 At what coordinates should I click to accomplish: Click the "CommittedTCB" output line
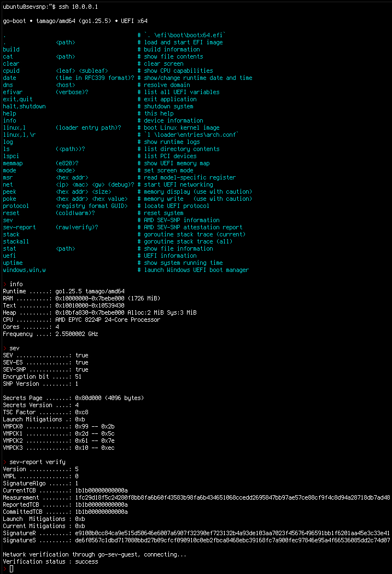click(65, 512)
